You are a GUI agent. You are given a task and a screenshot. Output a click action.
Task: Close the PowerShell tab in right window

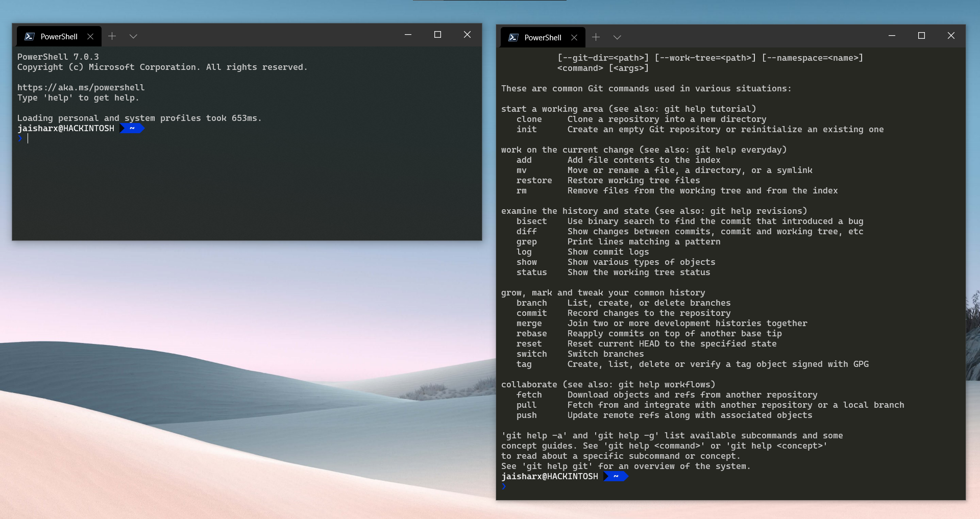[x=574, y=37]
